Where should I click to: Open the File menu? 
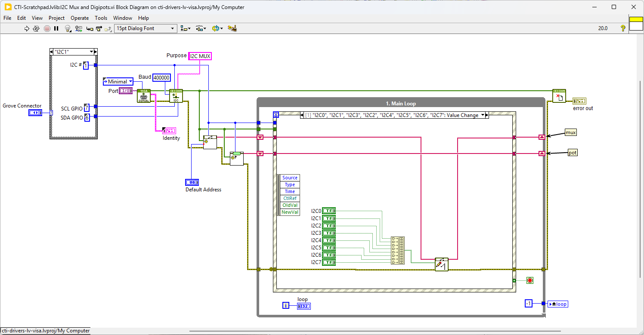[x=7, y=18]
